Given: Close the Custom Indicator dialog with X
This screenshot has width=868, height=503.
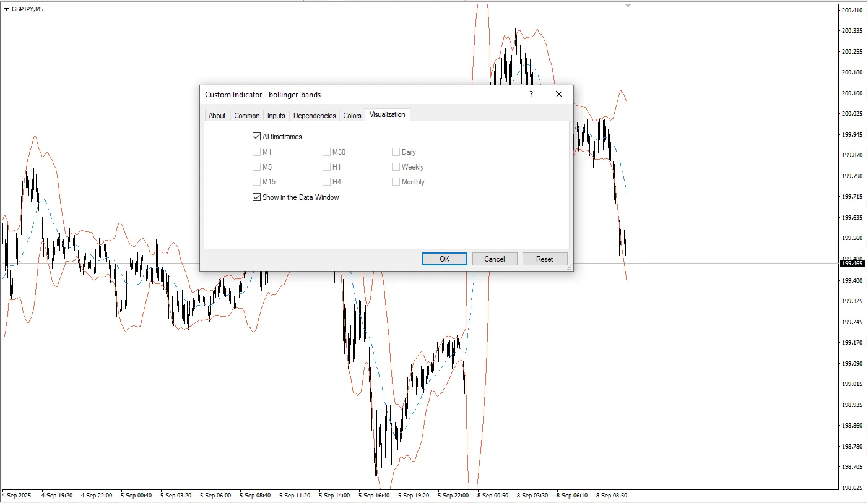Looking at the screenshot, I should pos(559,95).
